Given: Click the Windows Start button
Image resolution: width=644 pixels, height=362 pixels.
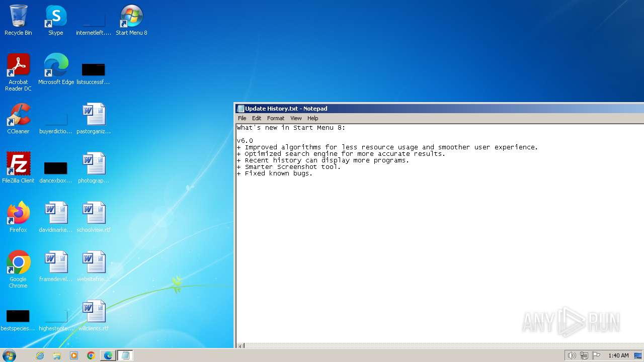Looking at the screenshot, I should (9, 355).
